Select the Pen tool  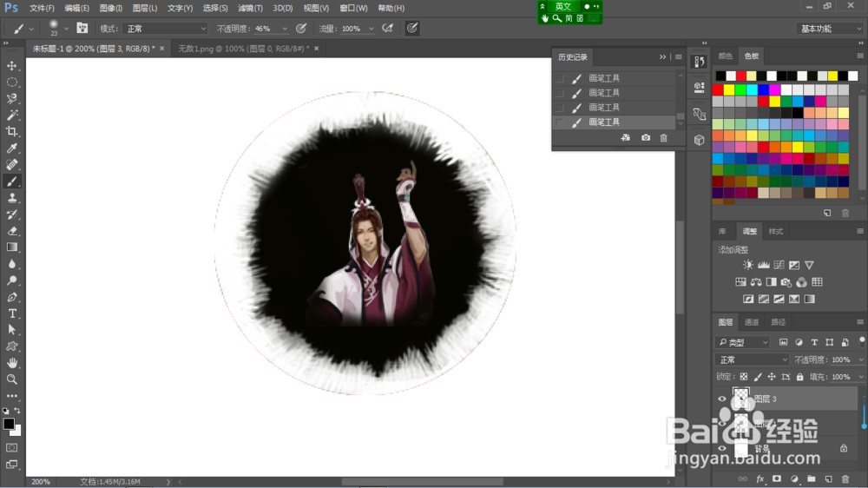11,297
